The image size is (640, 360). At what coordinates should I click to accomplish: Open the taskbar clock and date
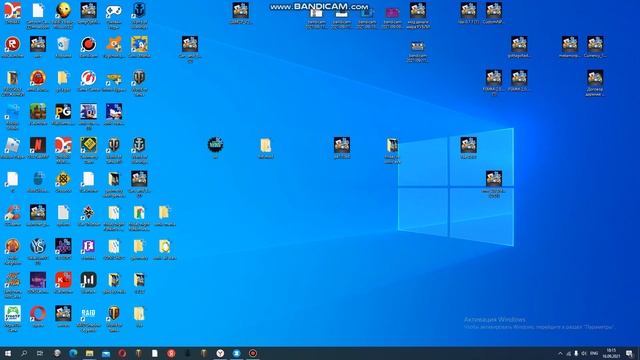tap(611, 353)
